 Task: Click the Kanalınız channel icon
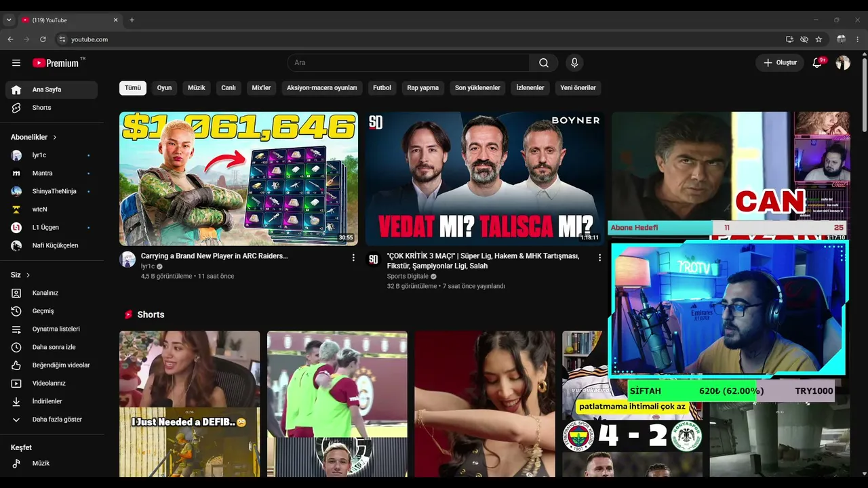click(16, 293)
